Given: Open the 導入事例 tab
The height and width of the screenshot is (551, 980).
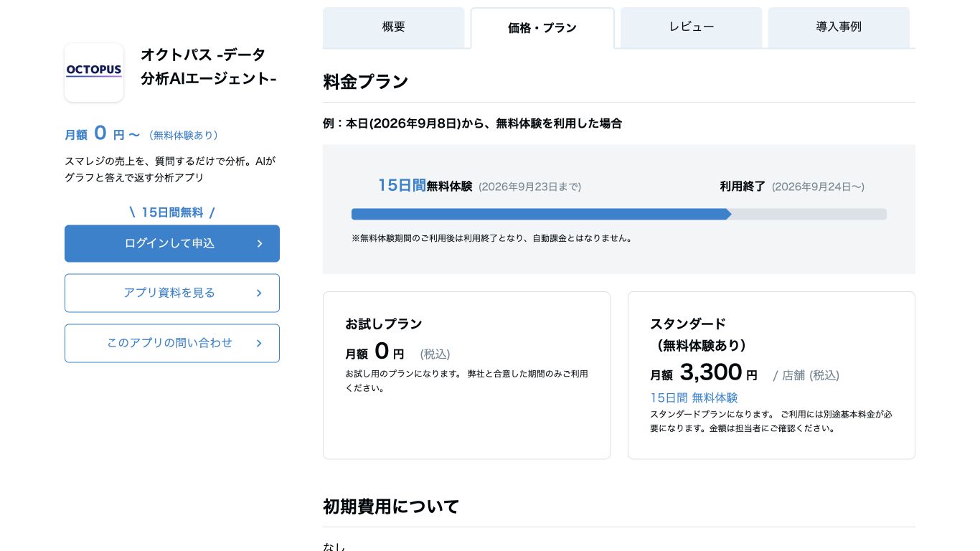Looking at the screenshot, I should pos(839,27).
